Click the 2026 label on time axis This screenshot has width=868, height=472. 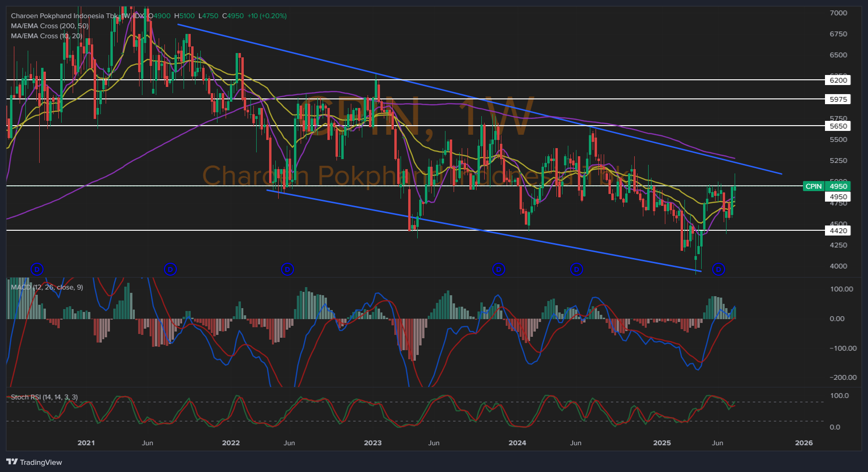(804, 443)
